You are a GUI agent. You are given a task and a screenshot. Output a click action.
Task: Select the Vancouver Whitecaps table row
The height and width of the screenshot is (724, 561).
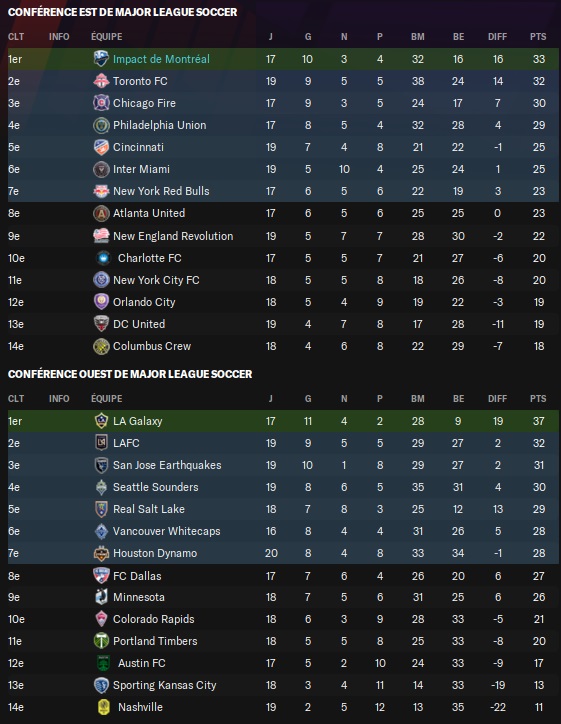(x=283, y=531)
